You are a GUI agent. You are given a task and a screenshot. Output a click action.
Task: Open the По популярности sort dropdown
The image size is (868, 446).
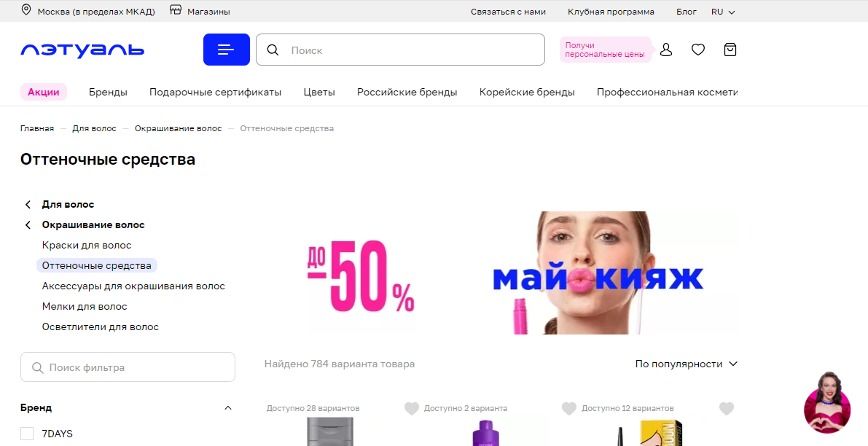[687, 364]
